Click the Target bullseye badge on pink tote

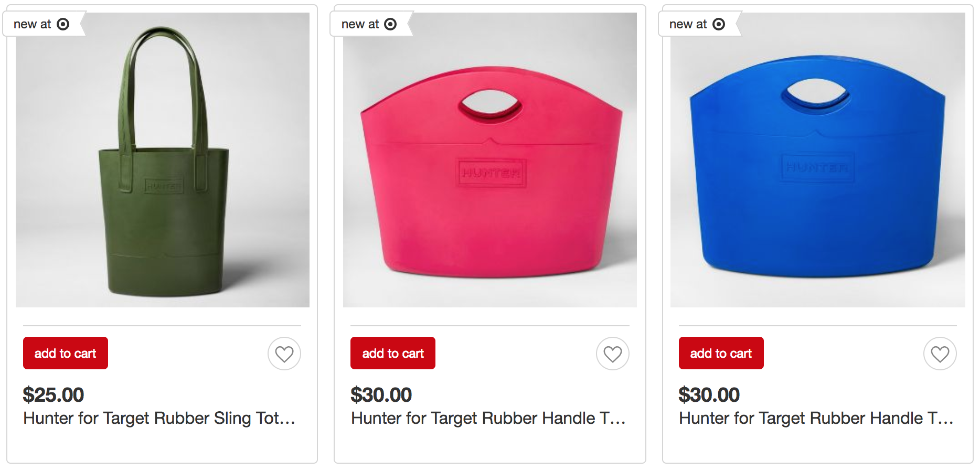[390, 24]
